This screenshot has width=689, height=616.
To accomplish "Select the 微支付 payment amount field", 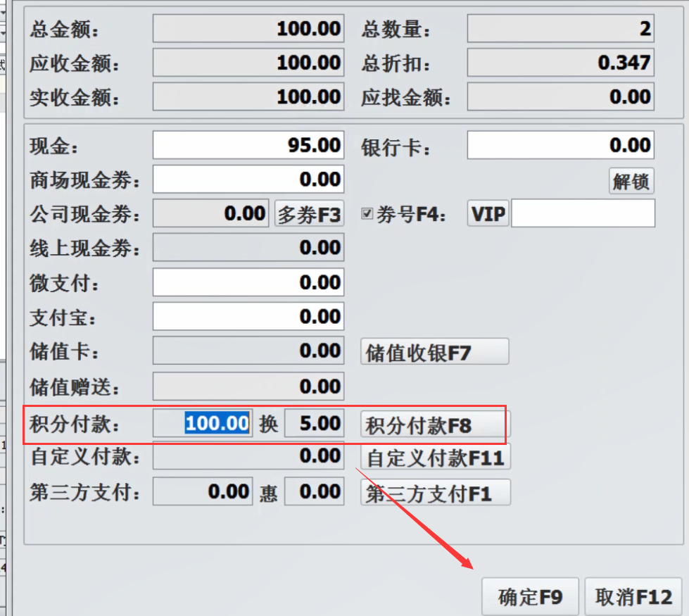I will pos(248,283).
